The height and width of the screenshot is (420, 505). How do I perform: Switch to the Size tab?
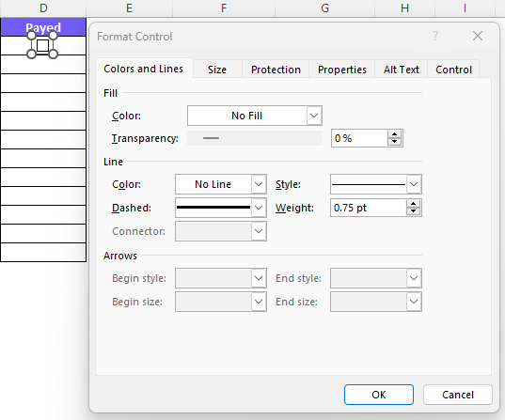click(217, 70)
